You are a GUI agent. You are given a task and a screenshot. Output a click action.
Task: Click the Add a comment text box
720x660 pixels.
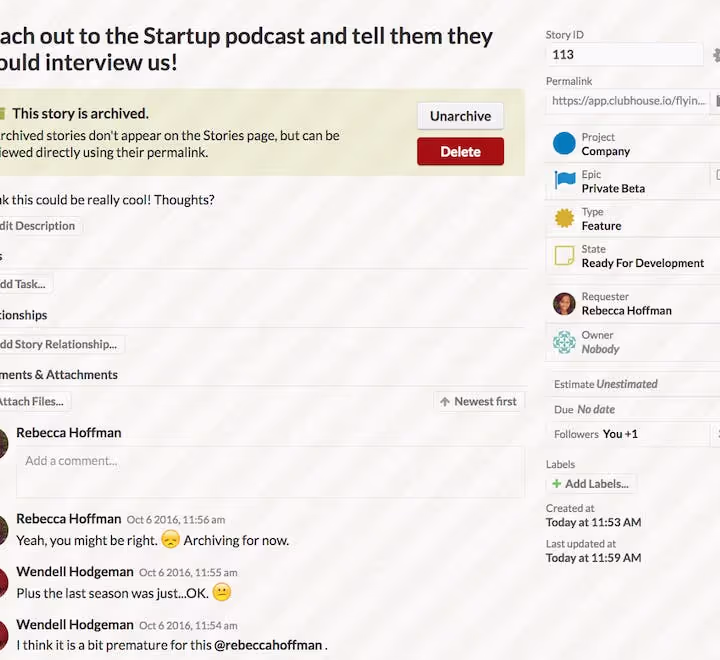(x=270, y=472)
